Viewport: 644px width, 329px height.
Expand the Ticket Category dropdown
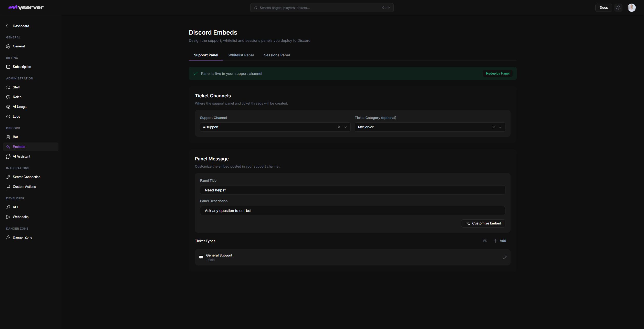pos(500,127)
